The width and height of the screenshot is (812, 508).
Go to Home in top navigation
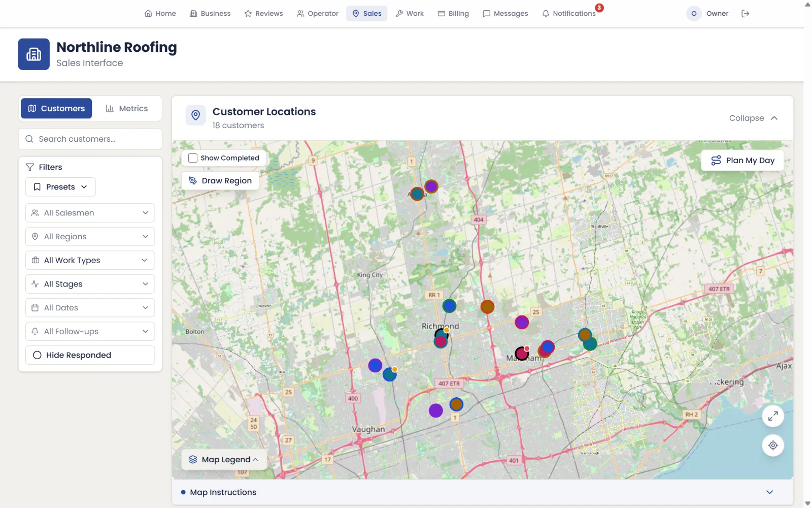160,14
